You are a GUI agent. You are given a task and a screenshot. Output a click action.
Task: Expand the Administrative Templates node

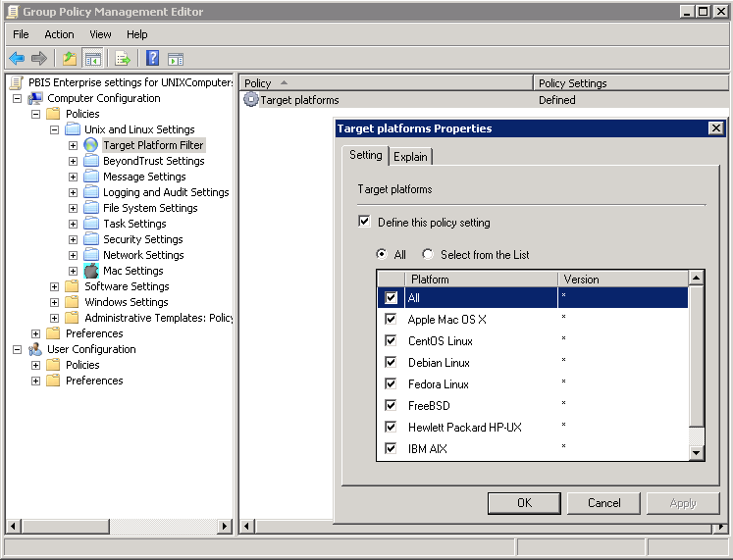(x=54, y=318)
